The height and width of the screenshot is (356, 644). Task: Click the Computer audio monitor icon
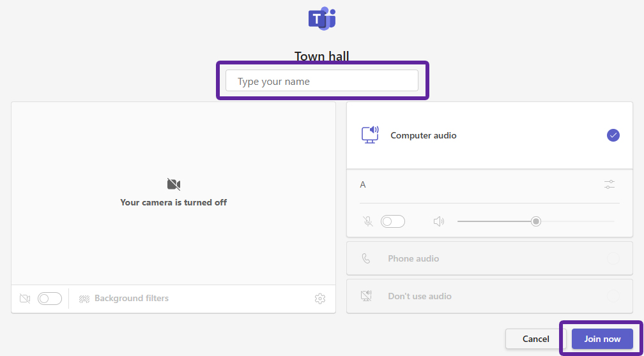point(370,135)
